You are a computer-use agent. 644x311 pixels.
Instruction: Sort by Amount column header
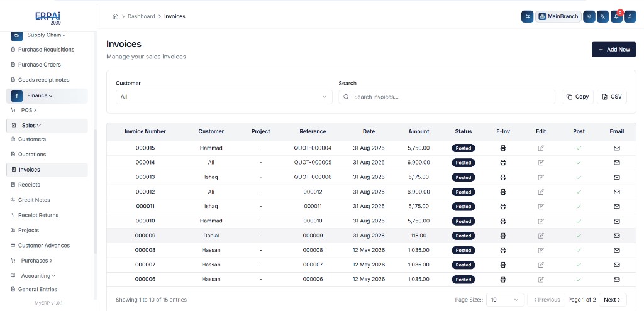pyautogui.click(x=418, y=132)
